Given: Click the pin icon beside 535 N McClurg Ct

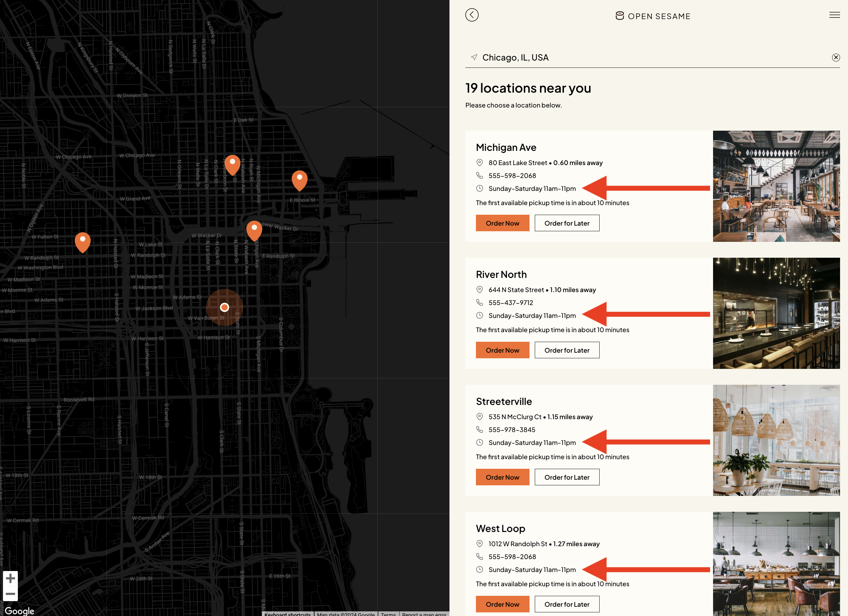Looking at the screenshot, I should coord(479,416).
